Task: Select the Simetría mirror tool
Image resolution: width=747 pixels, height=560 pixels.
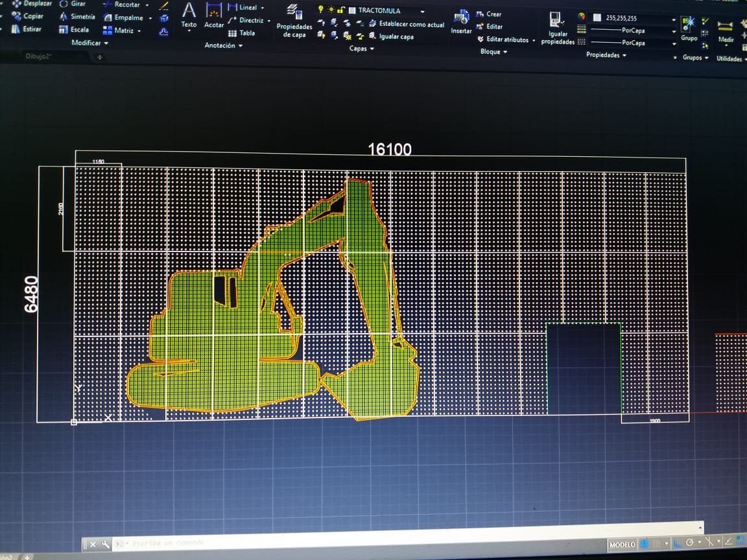Action: 77,17
